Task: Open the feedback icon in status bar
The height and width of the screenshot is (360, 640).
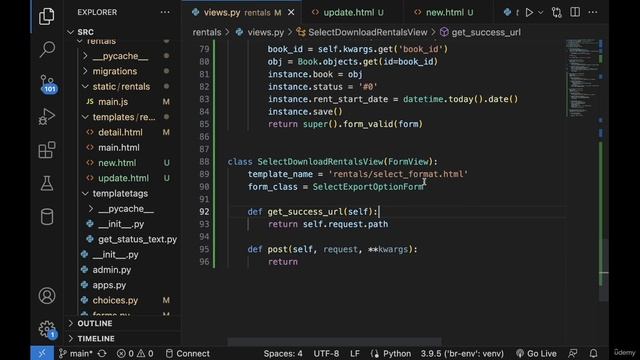Action: pos(573,353)
